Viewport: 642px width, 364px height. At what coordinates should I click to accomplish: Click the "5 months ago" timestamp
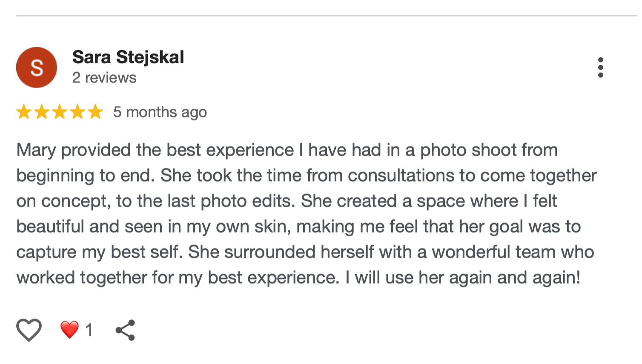click(160, 112)
